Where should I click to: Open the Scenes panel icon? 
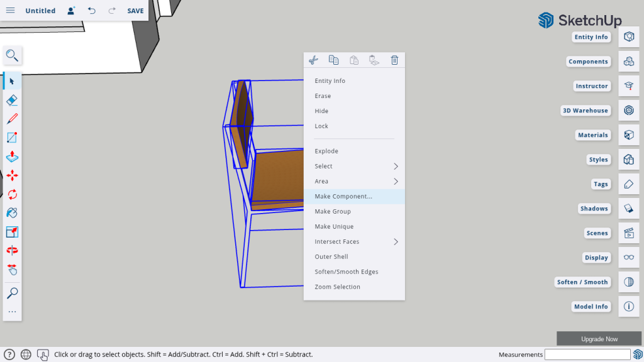628,233
